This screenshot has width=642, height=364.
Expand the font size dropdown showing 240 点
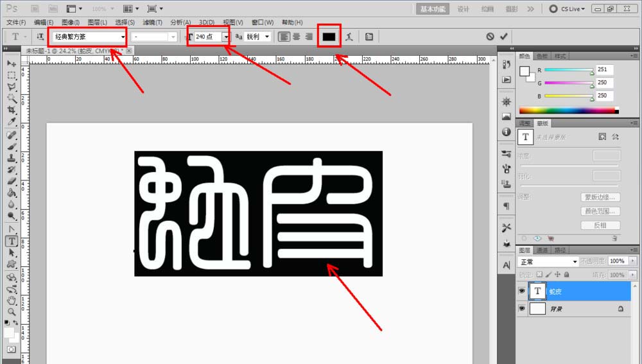(x=225, y=37)
